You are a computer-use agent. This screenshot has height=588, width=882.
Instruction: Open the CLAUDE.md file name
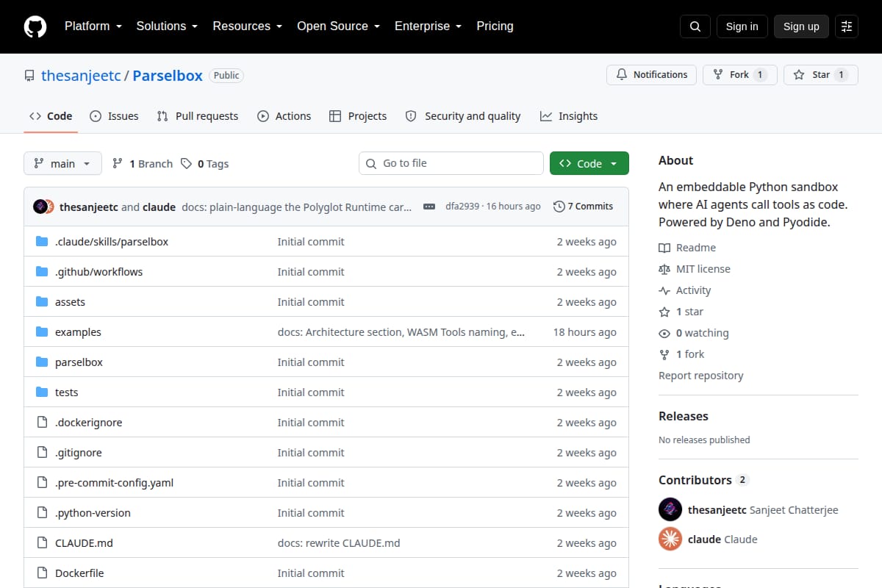point(84,543)
